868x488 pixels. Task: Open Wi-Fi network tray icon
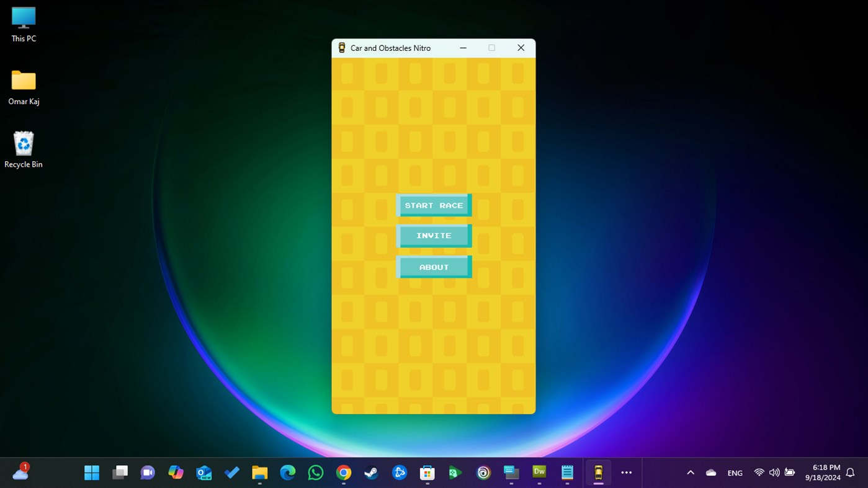tap(759, 472)
